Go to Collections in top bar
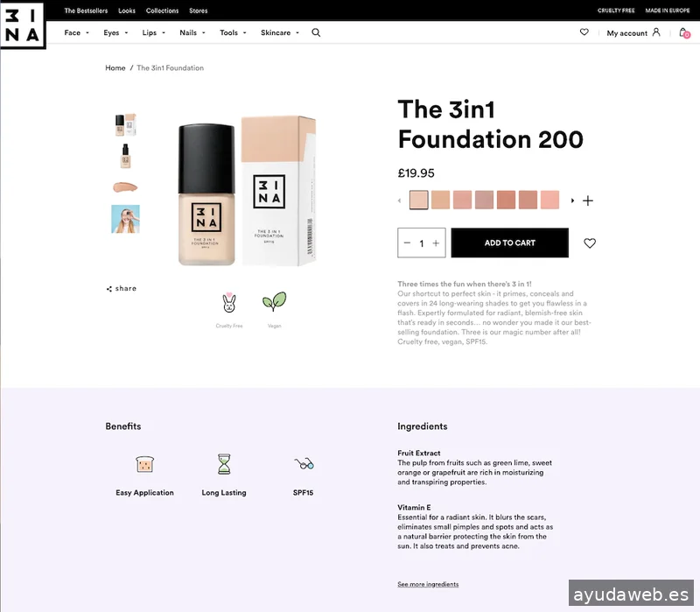This screenshot has width=700, height=612. point(162,11)
